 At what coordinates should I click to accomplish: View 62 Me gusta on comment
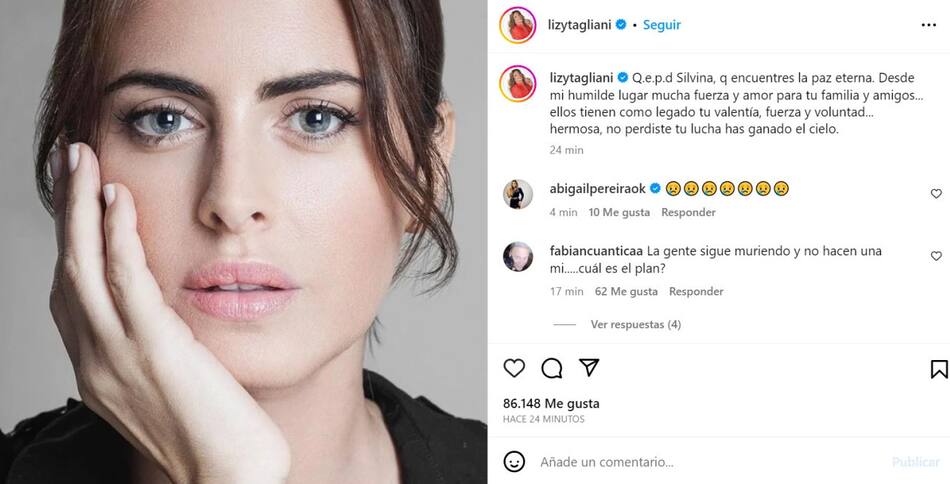click(x=626, y=291)
